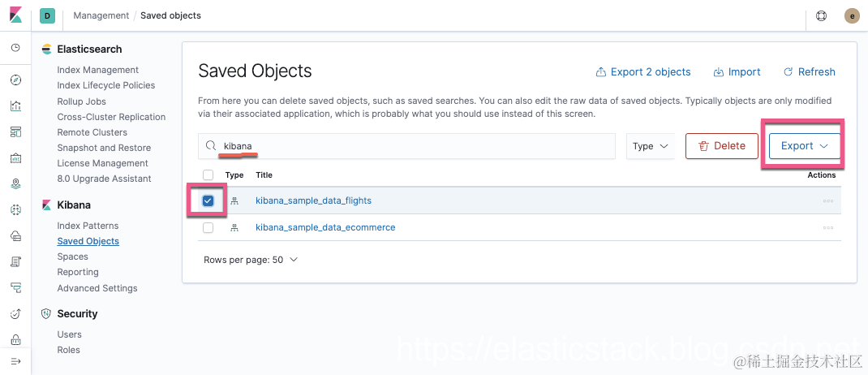
Task: Open Logs scroll icon in sidebar
Action: pos(15,261)
